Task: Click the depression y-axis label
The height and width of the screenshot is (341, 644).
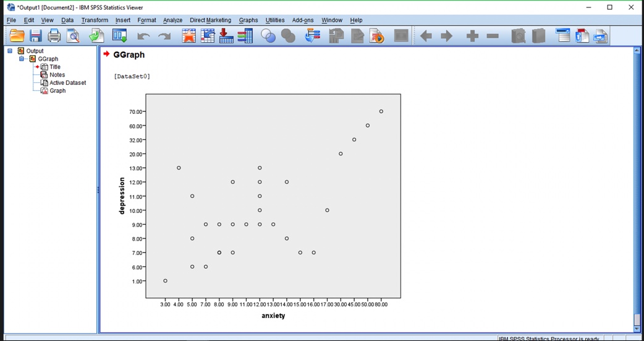Action: tap(122, 196)
